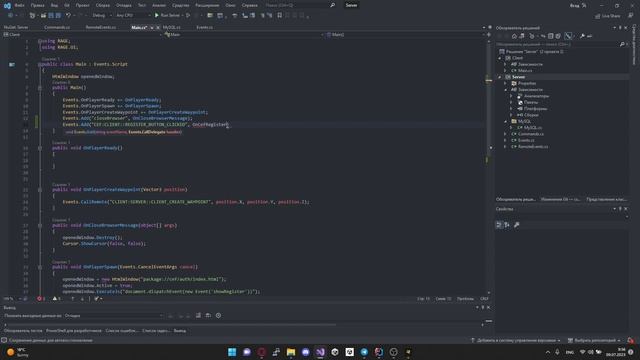Open the Live Share button
Screen dimensions: 640x360
607,16
